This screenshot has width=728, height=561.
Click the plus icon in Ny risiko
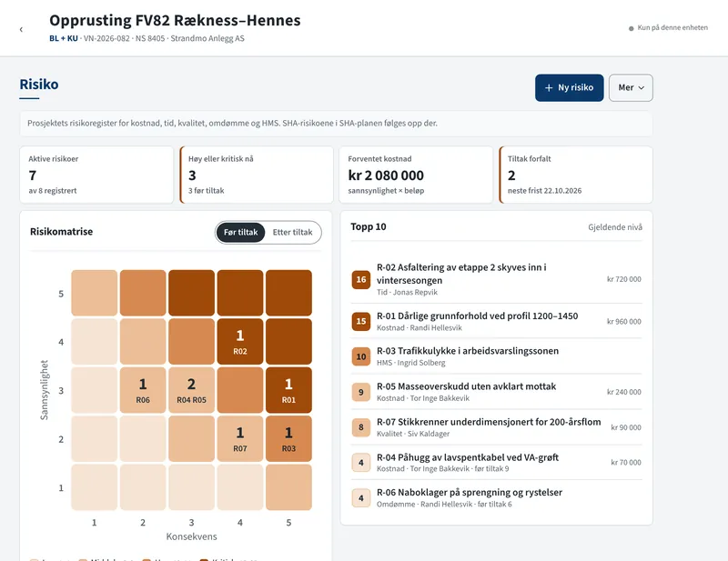coord(549,87)
